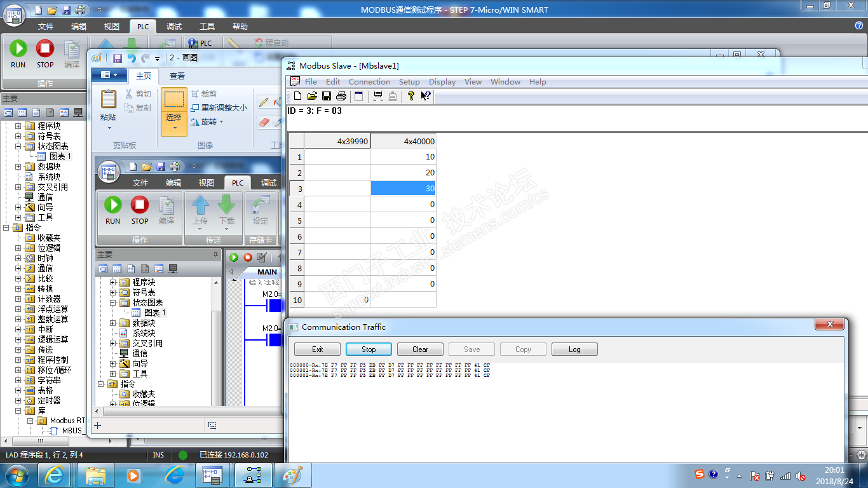Click the Connect icon in Modbus Slave toolbar
This screenshot has width=868, height=488.
[378, 96]
